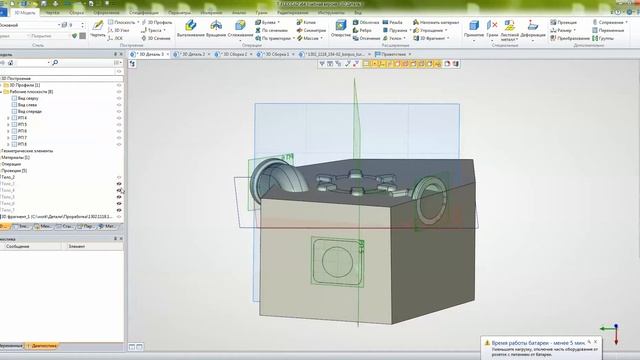Select the Вращение revolve tool
Viewport: 640px width, 360px height.
point(216,29)
